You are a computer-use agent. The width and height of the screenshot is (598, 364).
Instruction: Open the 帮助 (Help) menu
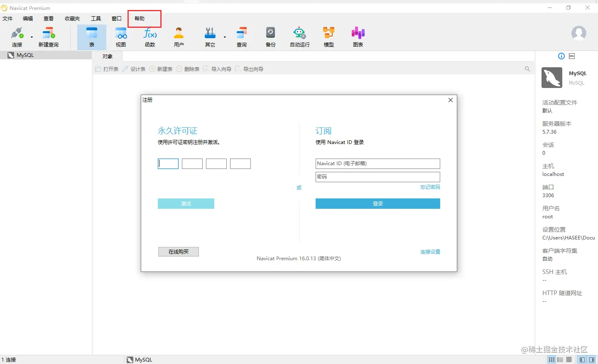(x=140, y=19)
